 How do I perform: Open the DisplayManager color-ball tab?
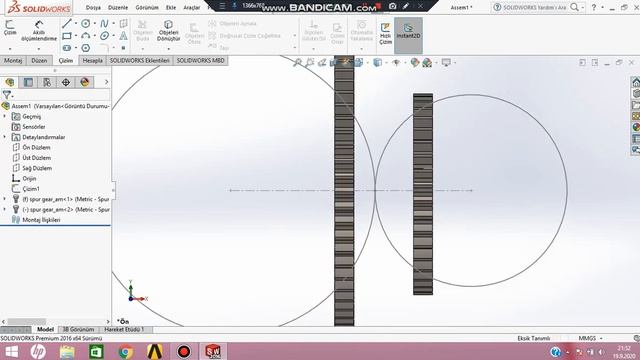pyautogui.click(x=84, y=82)
